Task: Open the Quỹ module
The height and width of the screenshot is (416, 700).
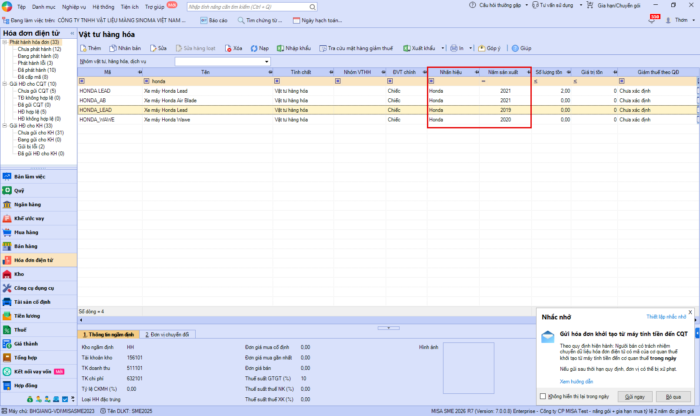Action: (x=39, y=191)
